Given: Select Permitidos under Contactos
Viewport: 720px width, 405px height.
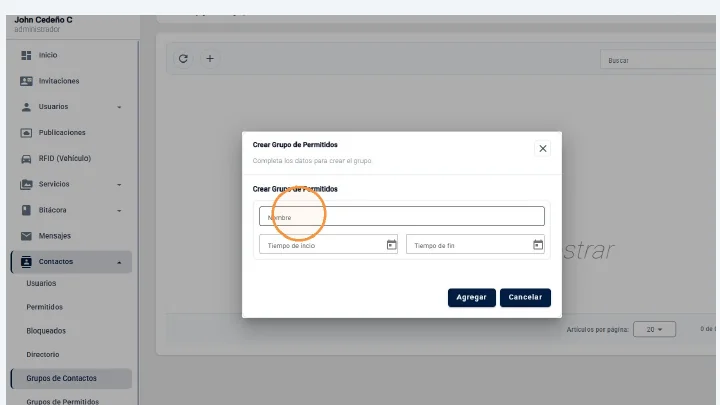Looking at the screenshot, I should 45,307.
